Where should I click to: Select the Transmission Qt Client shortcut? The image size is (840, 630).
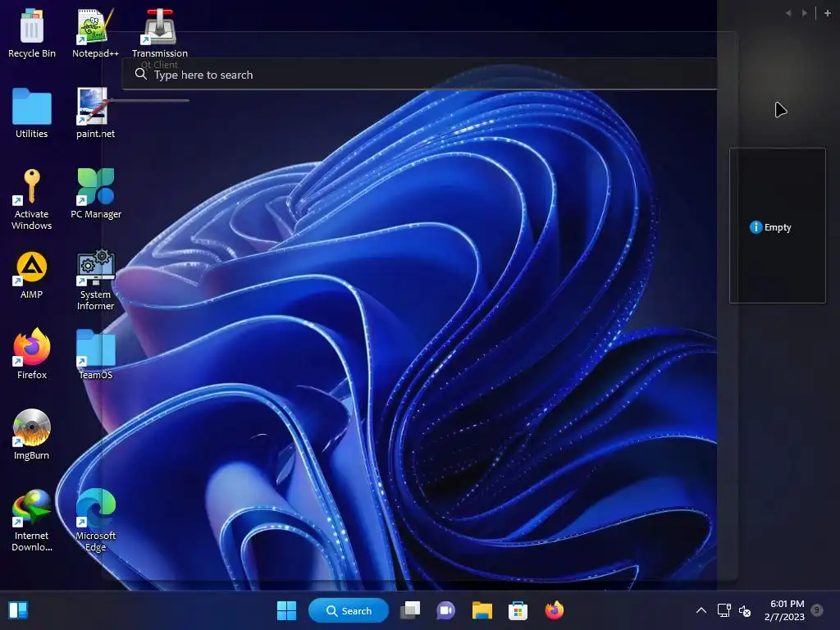click(x=160, y=36)
